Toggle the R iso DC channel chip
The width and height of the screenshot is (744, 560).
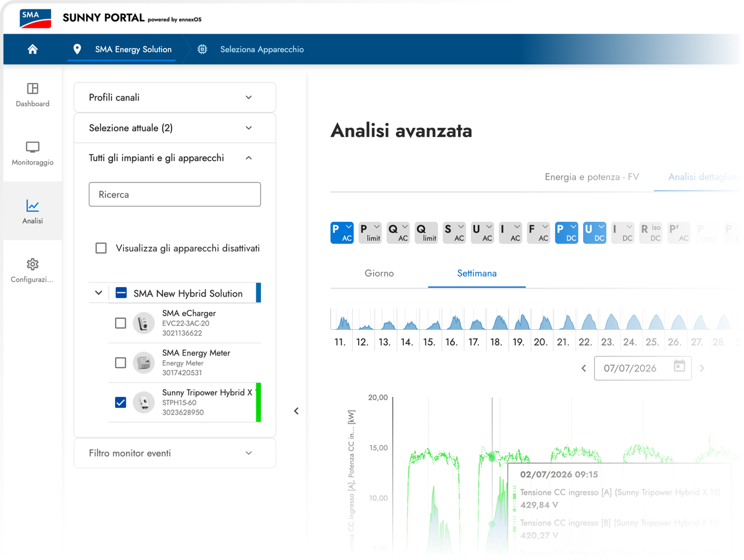tap(651, 232)
